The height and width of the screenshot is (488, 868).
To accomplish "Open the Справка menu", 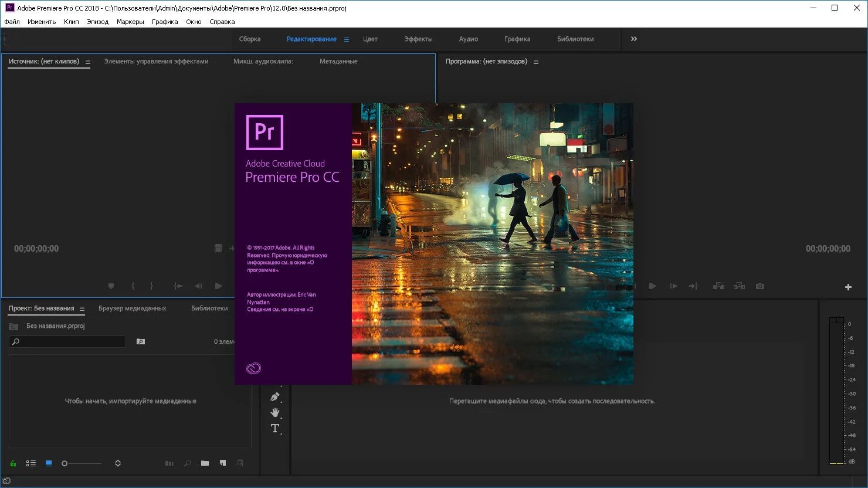I will tap(222, 22).
